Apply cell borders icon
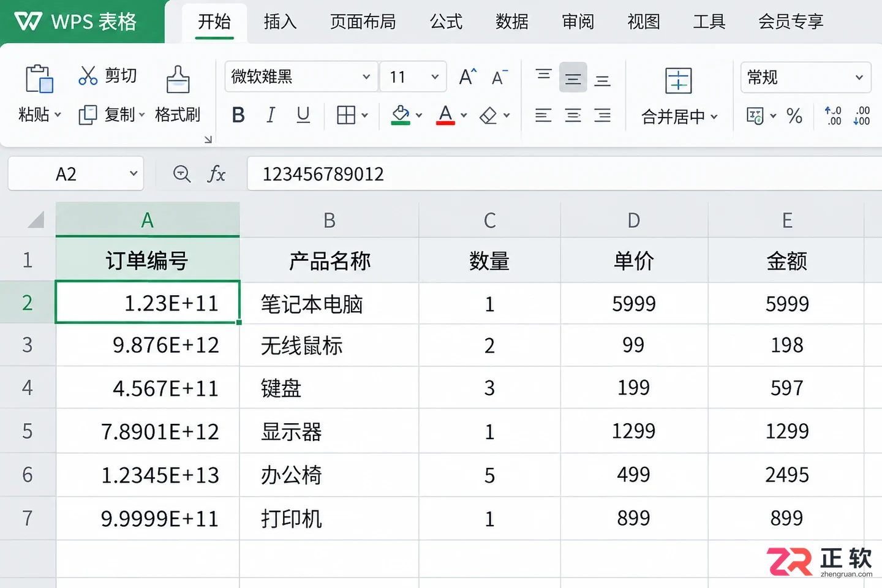This screenshot has width=882, height=588. 346,115
